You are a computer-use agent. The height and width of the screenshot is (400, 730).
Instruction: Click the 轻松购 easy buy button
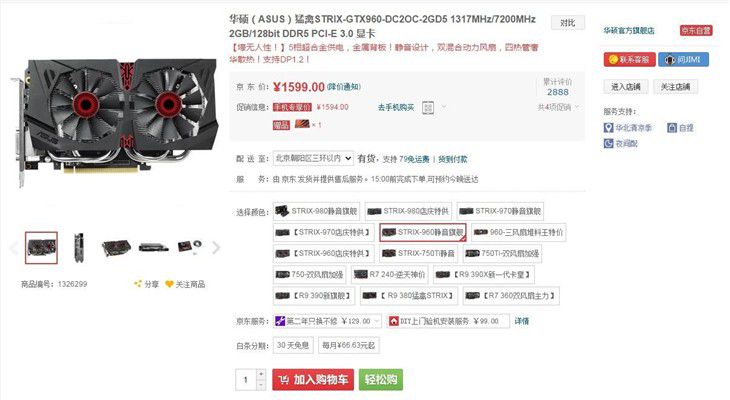pyautogui.click(x=381, y=380)
